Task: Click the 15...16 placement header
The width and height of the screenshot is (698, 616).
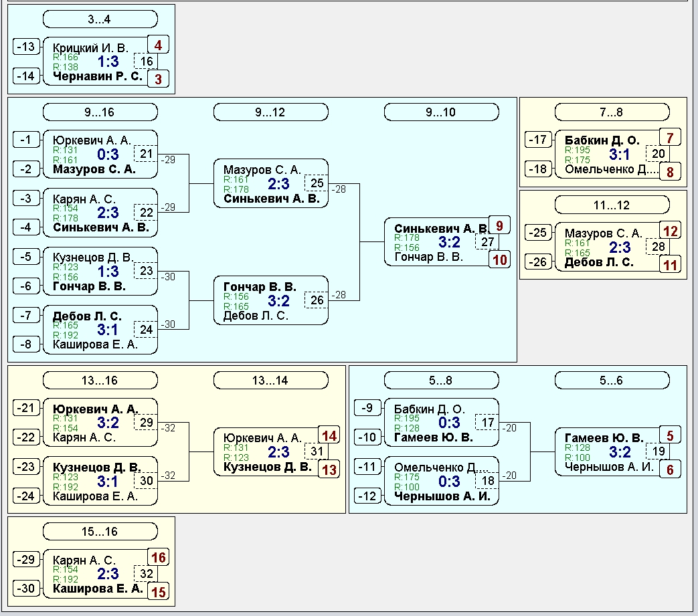Action: tap(100, 532)
